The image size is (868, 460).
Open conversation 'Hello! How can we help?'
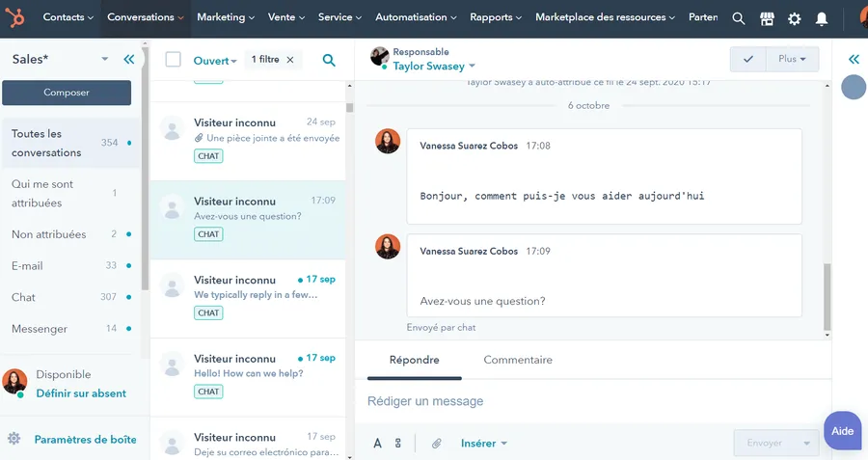(248, 377)
